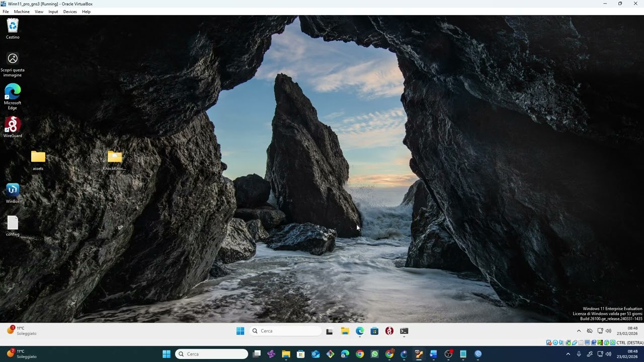Select the KnockKnoc... folder on desktop

pyautogui.click(x=114, y=160)
